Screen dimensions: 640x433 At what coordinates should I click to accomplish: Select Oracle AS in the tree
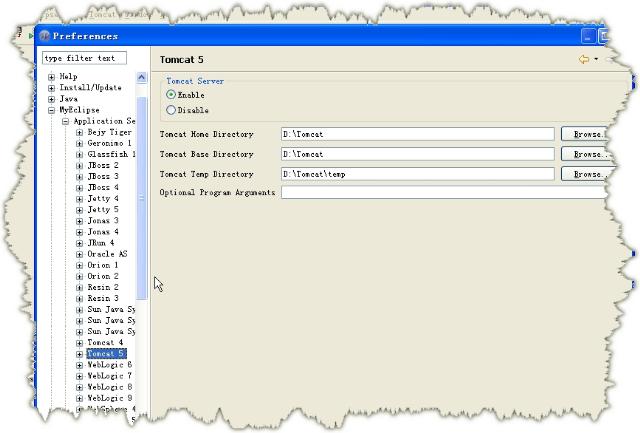tap(107, 253)
